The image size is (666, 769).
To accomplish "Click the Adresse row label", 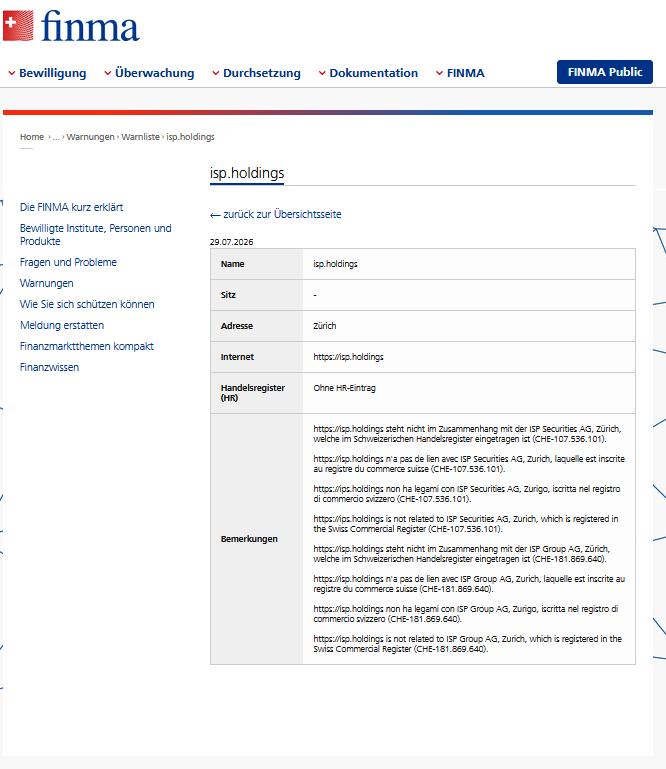I will [x=237, y=326].
